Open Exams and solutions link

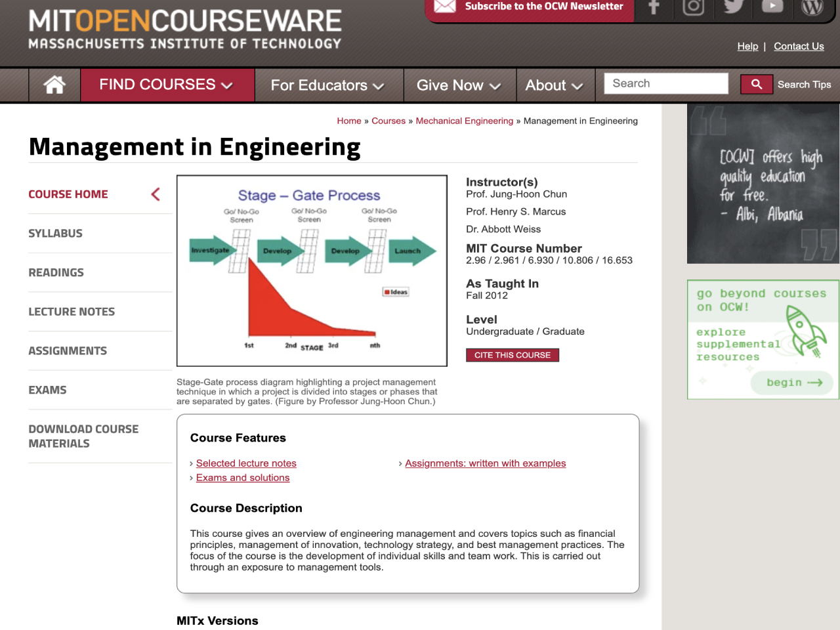point(243,478)
